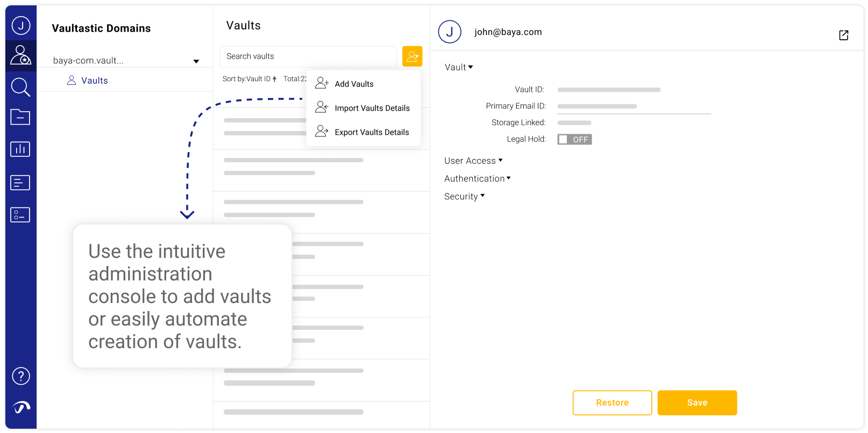The image size is (868, 433).
Task: Open the search icon in sidebar
Action: point(20,86)
